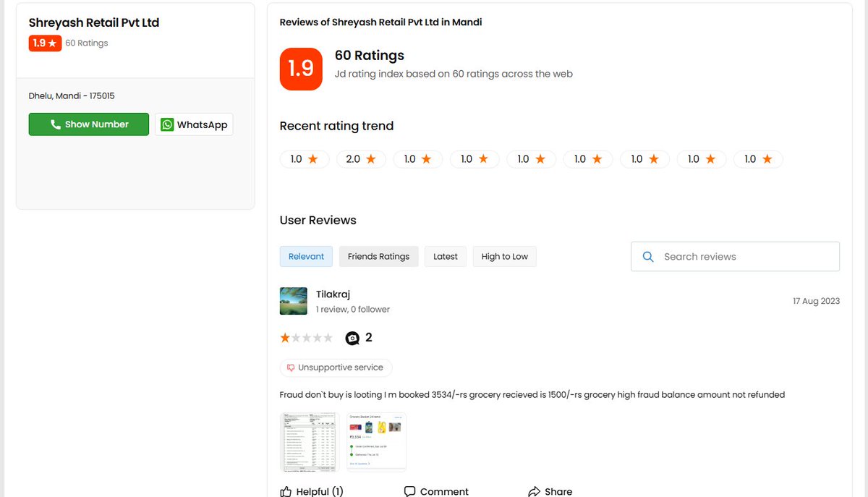Click the Comment speech bubble icon
Screen dimensions: 868x497
pyautogui.click(x=409, y=491)
